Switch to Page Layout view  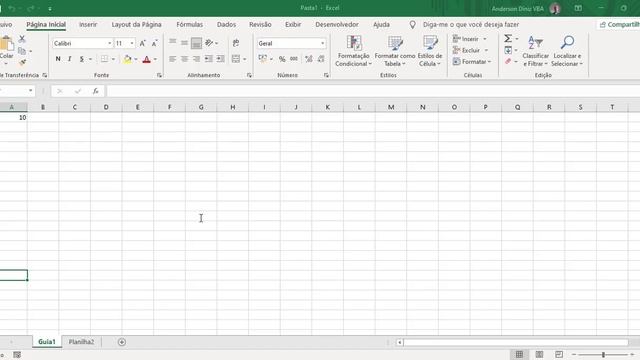(539, 355)
